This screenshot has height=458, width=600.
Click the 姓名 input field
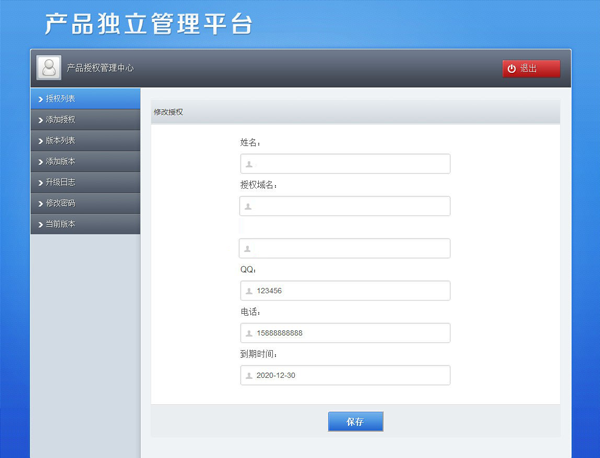click(x=345, y=164)
